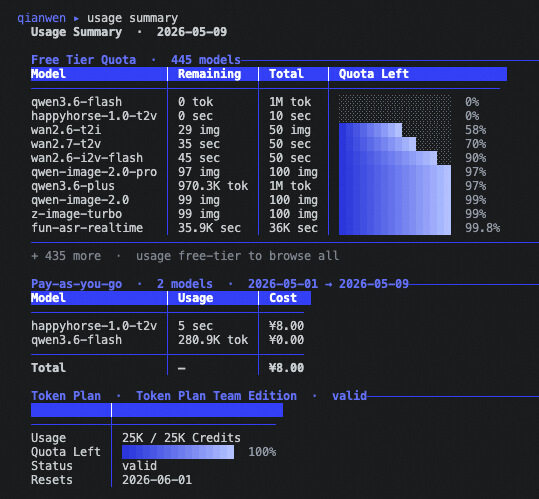This screenshot has height=499, width=539.
Task: Click the Resets date 2026-06-01
Action: [157, 480]
